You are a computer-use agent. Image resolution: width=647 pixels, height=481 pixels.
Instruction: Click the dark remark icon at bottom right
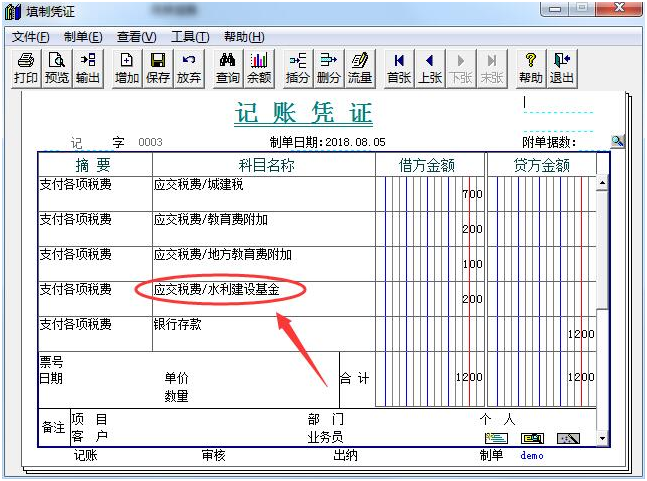tap(568, 438)
